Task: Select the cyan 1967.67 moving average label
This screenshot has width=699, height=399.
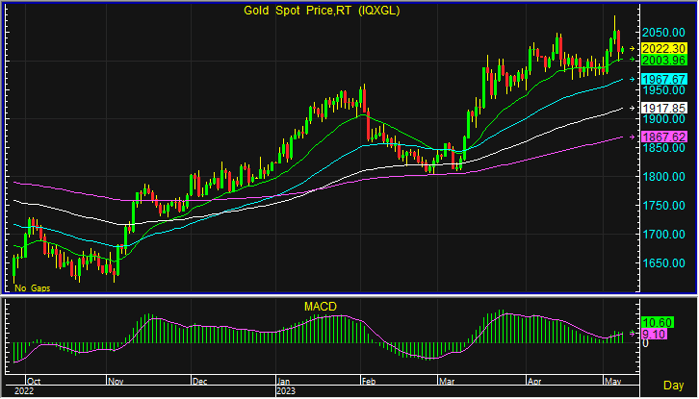Action: click(663, 79)
